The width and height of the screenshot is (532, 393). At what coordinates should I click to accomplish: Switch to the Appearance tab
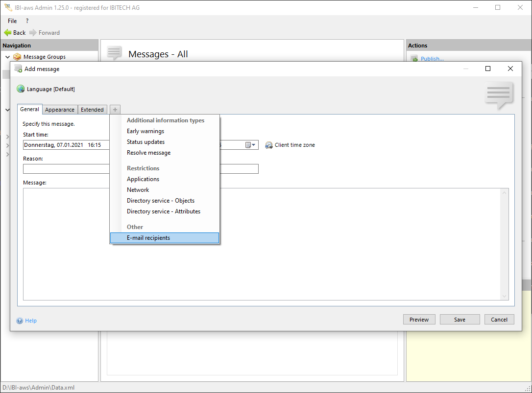point(60,110)
